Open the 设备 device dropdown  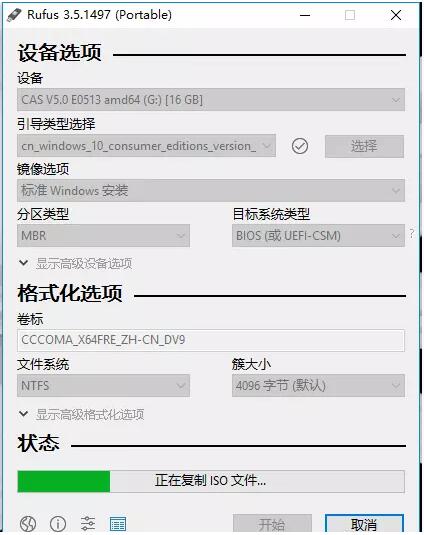211,100
